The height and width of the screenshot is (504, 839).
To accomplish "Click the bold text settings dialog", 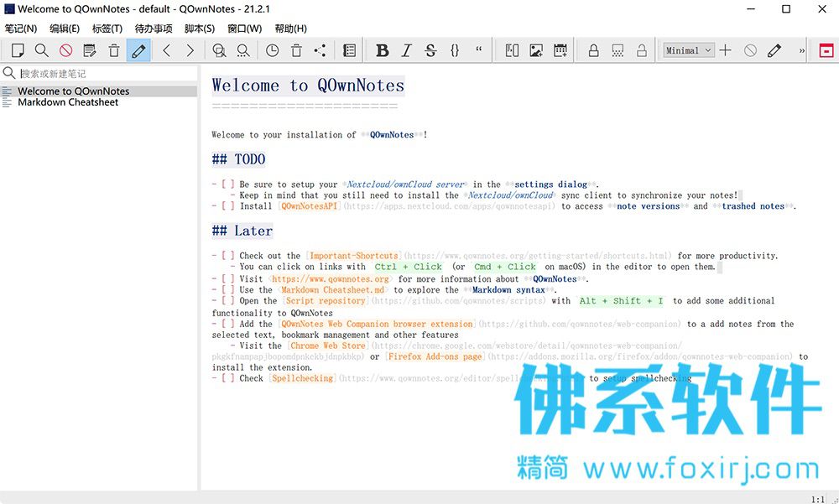I will coord(550,184).
